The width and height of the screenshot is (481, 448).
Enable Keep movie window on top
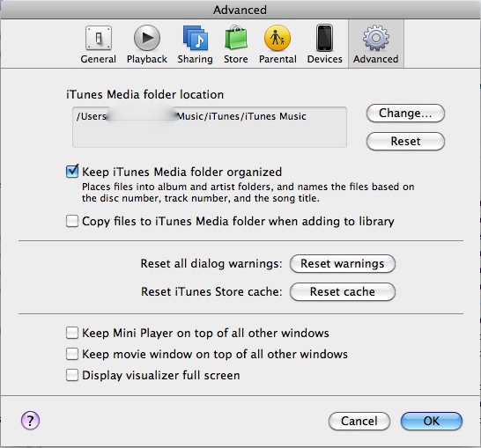pos(72,354)
